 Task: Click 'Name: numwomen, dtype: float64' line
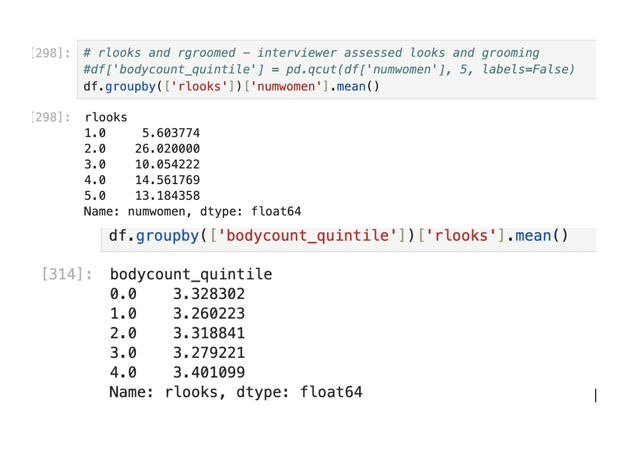193,211
